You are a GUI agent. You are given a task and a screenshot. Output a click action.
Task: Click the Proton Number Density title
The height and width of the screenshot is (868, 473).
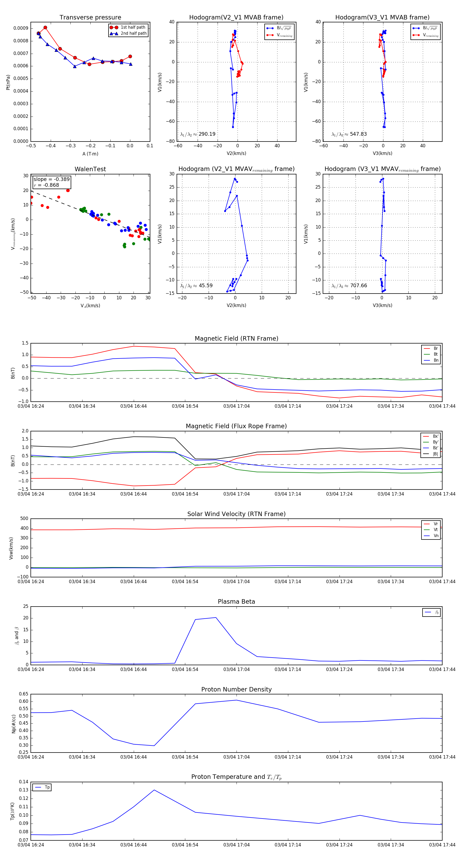236,689
